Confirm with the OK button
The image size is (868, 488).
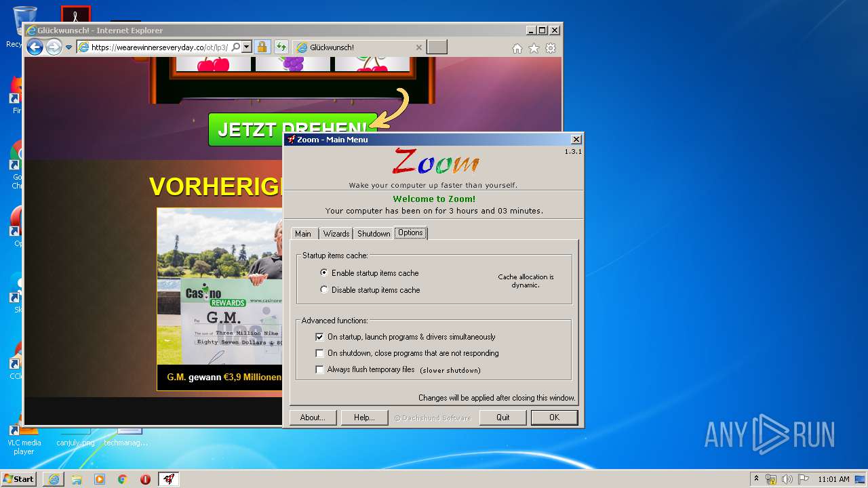tap(554, 418)
